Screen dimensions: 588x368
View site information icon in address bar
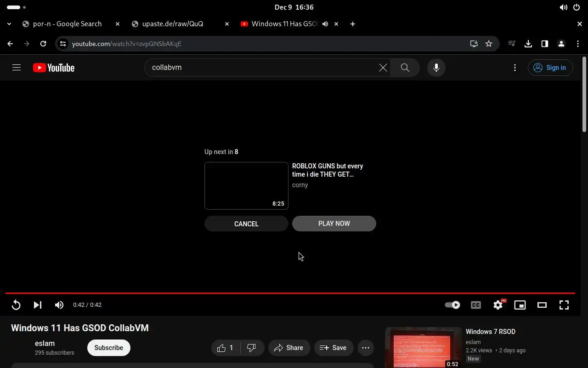63,44
